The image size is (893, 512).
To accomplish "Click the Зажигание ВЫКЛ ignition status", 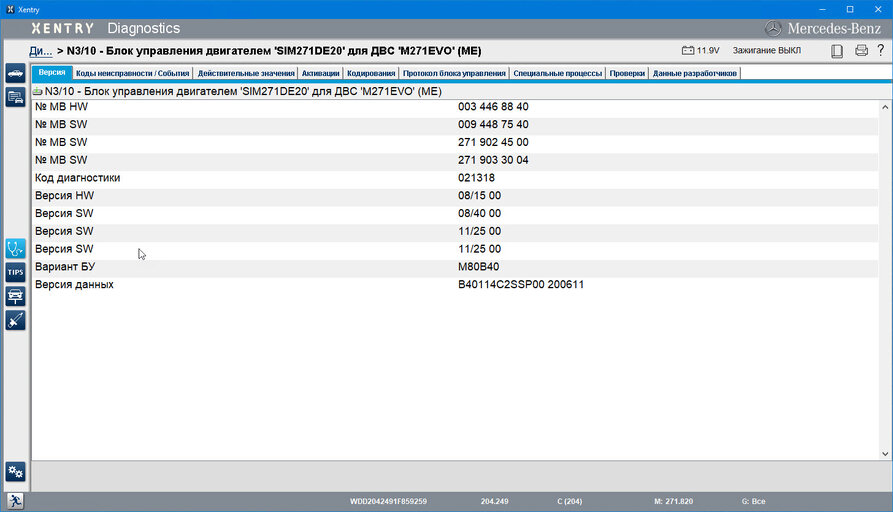I will [767, 51].
